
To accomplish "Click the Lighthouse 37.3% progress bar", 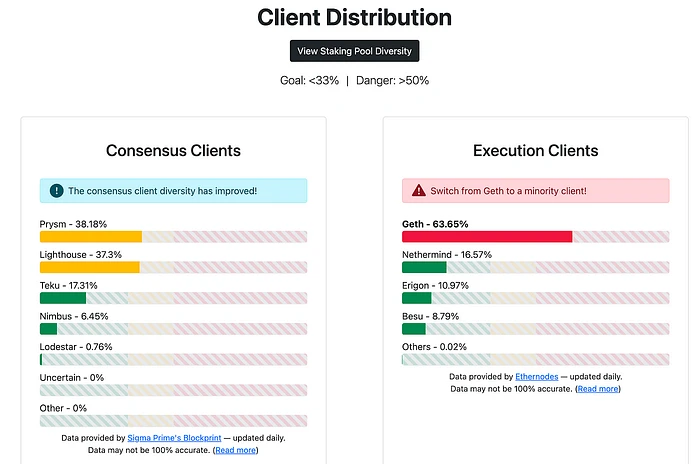I will click(x=173, y=267).
